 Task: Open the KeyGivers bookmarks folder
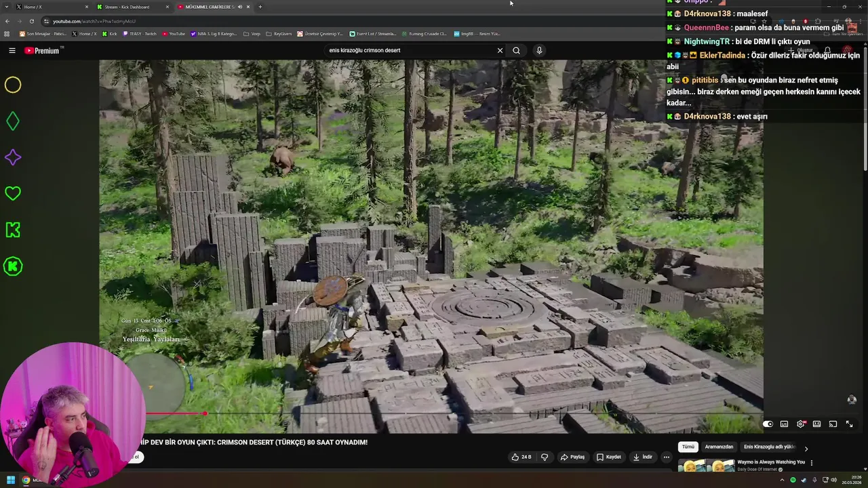click(279, 33)
